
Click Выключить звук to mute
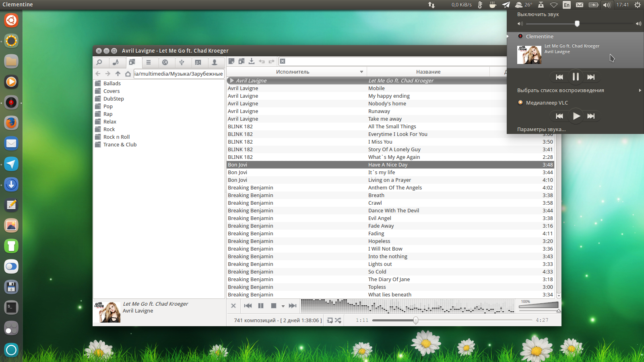(x=538, y=14)
